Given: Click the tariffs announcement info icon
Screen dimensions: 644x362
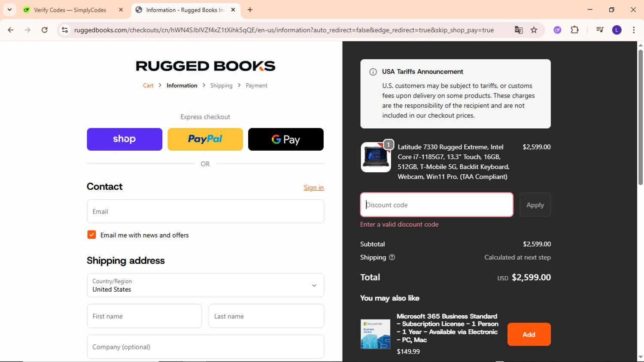Looking at the screenshot, I should click(373, 72).
